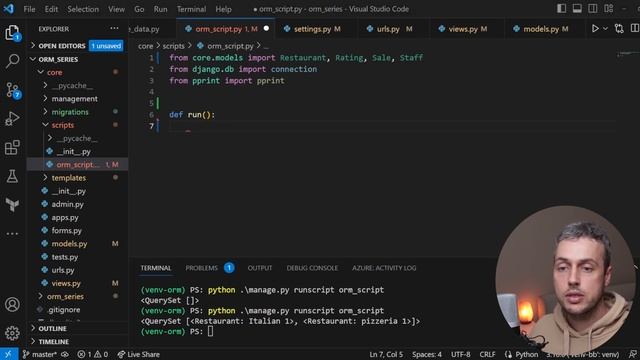This screenshot has width=640, height=360.
Task: Click the Split Editor icon
Action: point(634,29)
